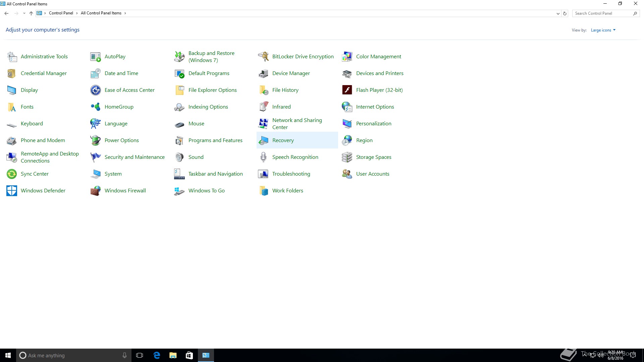The height and width of the screenshot is (362, 644).
Task: Click the Cortana Ask me anything box
Action: (x=73, y=355)
